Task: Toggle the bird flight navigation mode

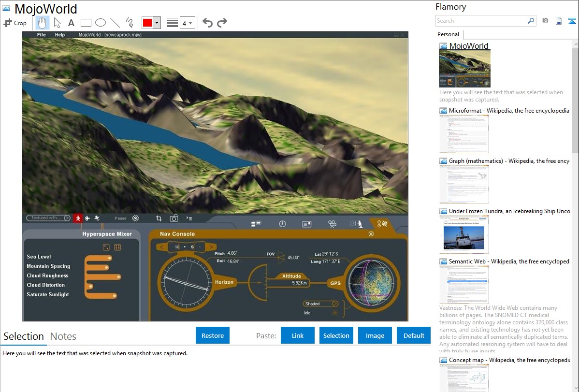Action: [x=97, y=218]
